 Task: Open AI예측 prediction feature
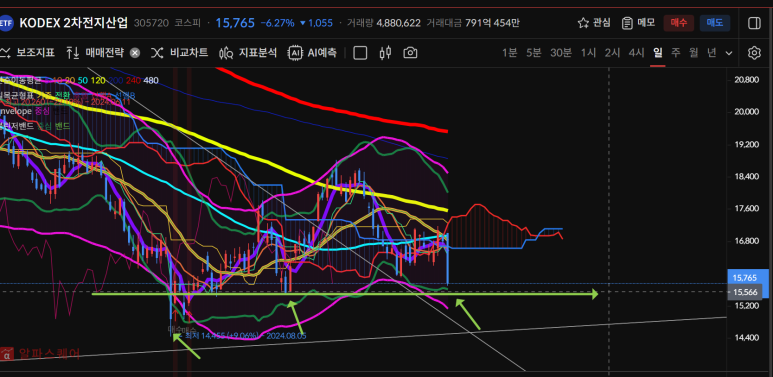[x=313, y=53]
